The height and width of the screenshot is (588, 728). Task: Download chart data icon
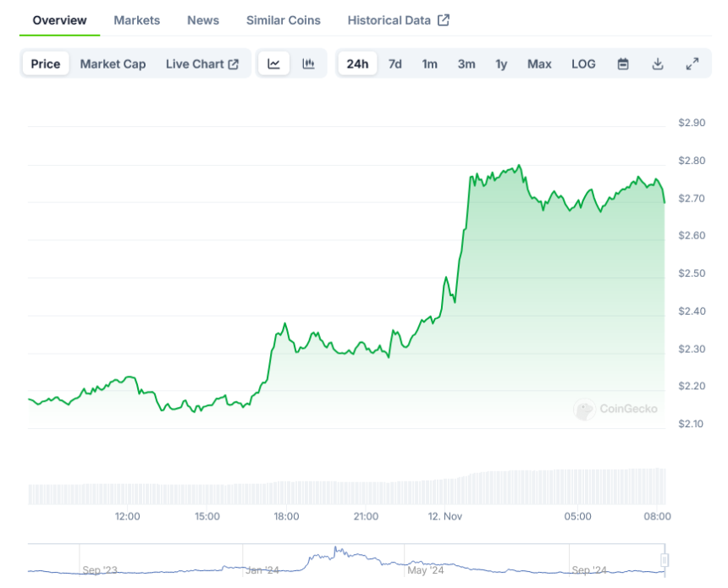[658, 63]
